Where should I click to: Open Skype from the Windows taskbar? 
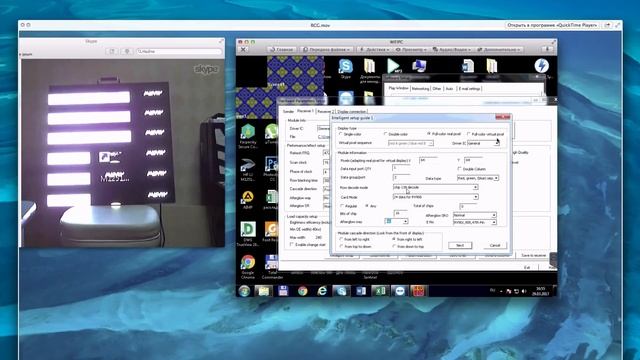341,291
